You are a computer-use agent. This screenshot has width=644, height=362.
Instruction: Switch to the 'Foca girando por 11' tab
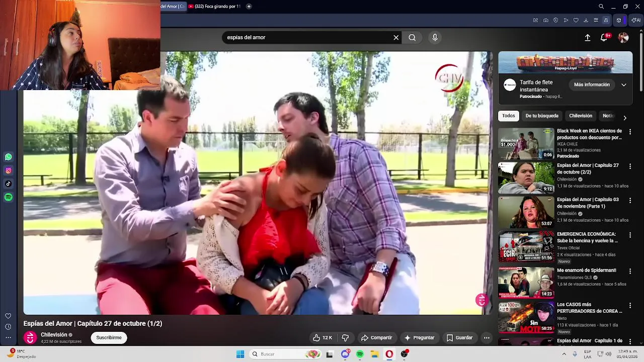[x=214, y=7]
